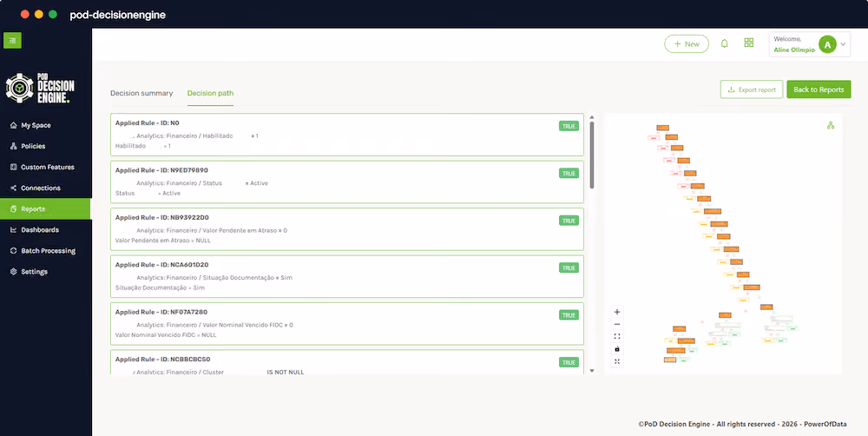
Task: Toggle the green sidebar collapse menu button
Action: [12, 40]
